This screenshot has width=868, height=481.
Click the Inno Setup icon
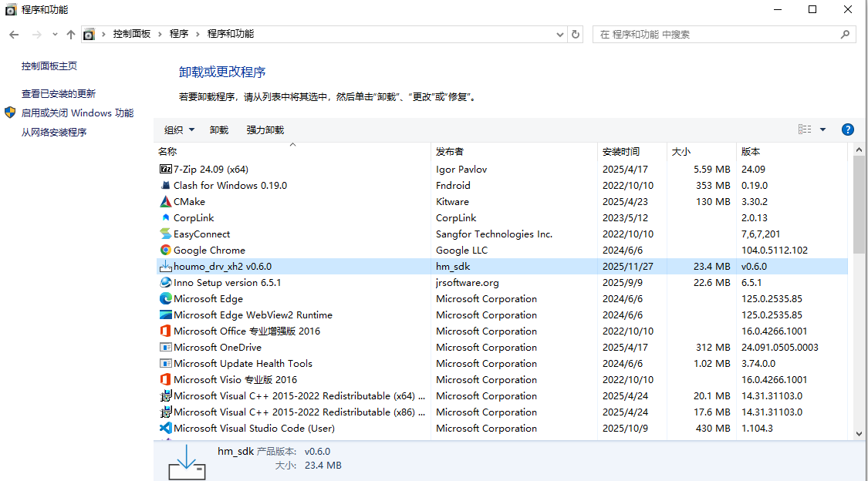(166, 283)
